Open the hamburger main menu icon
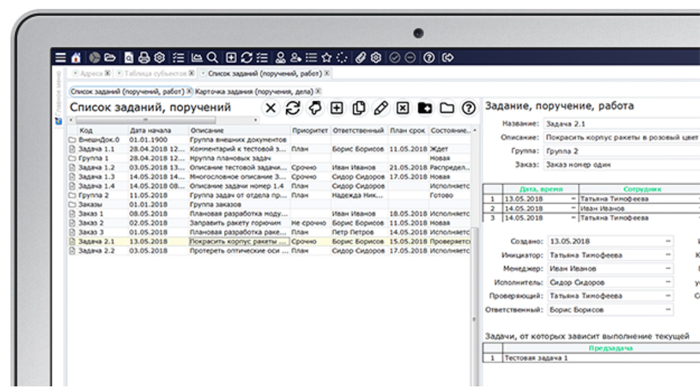Viewport: 700px width, 387px height. tap(60, 58)
